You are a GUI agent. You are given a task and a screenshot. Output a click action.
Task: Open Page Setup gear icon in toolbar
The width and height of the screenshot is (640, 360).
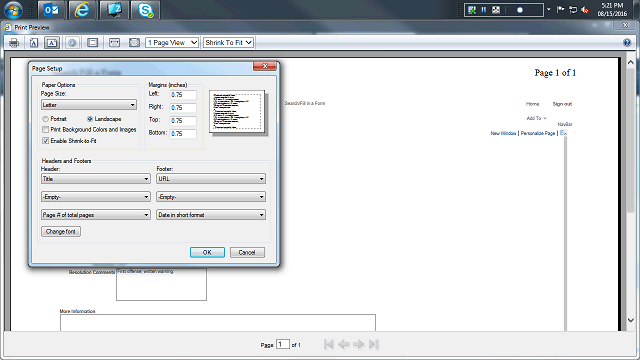click(72, 42)
